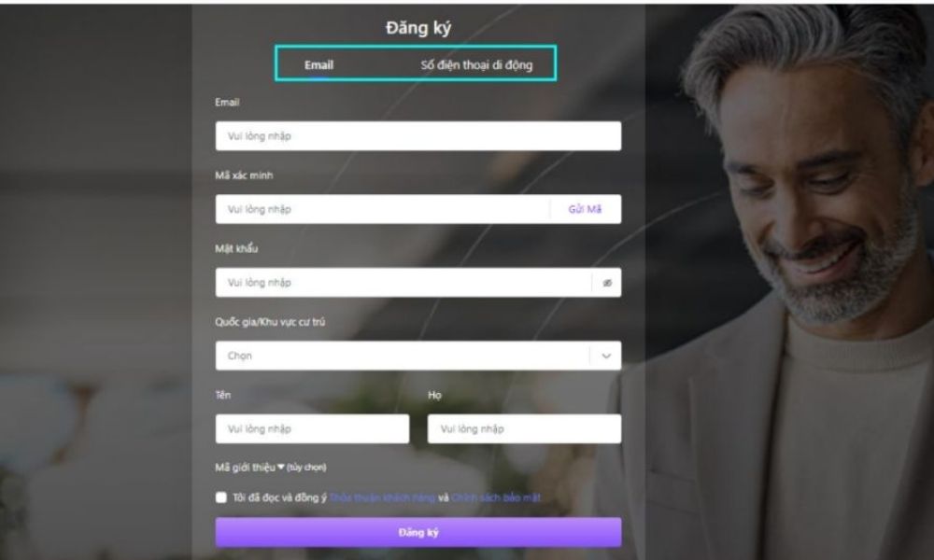Open the Chính sách bảo mật link

click(496, 497)
